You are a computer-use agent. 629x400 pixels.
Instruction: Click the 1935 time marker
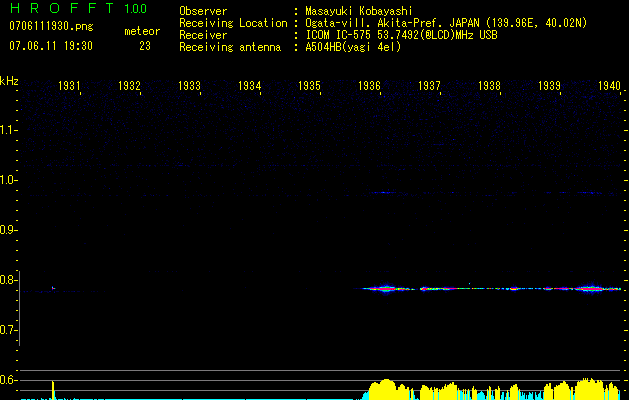pos(310,86)
